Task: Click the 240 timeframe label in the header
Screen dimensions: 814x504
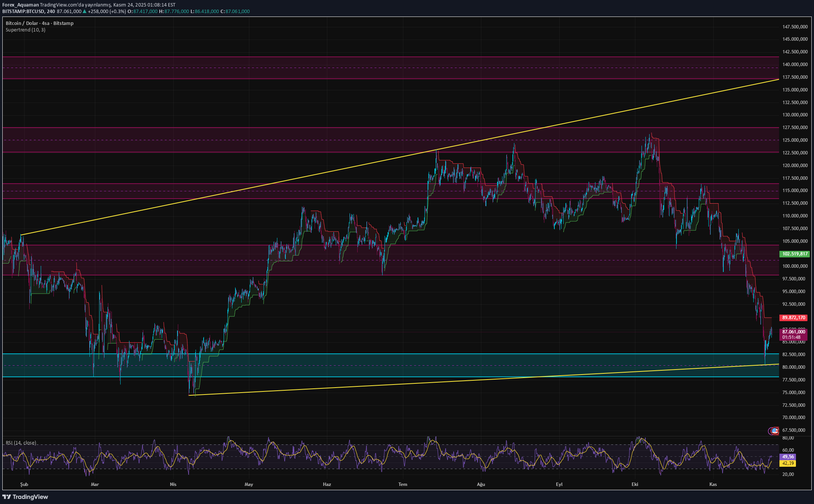Action: tap(51, 11)
